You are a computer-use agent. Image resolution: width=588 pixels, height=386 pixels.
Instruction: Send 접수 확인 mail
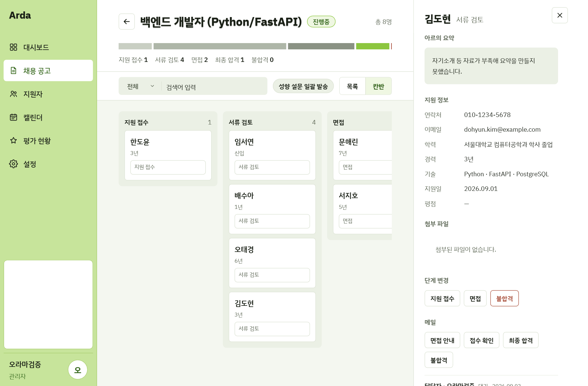(x=481, y=340)
